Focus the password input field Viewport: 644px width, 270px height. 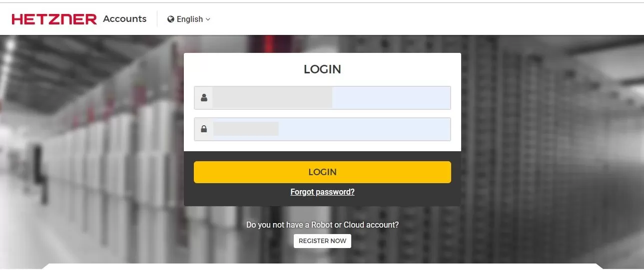(x=322, y=129)
